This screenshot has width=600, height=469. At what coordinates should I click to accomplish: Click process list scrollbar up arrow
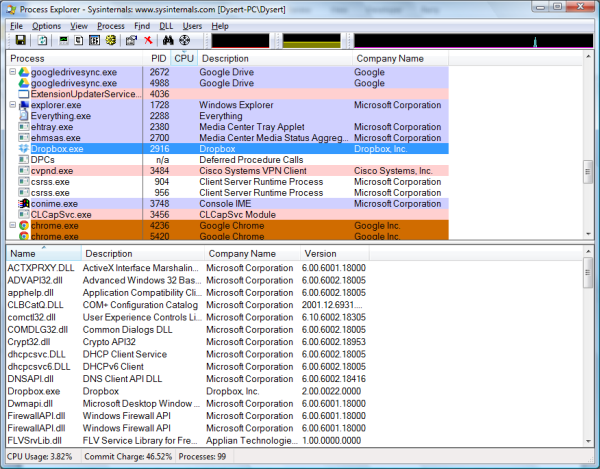[x=588, y=57]
